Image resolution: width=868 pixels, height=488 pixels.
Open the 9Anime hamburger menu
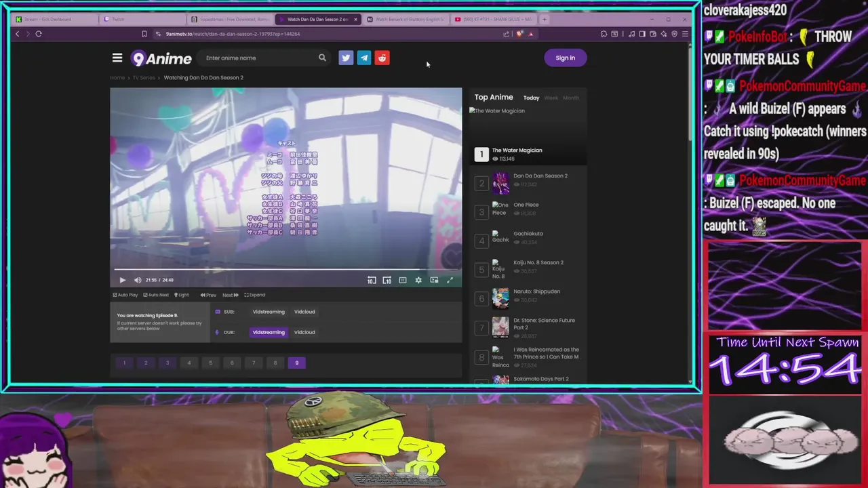(x=117, y=58)
